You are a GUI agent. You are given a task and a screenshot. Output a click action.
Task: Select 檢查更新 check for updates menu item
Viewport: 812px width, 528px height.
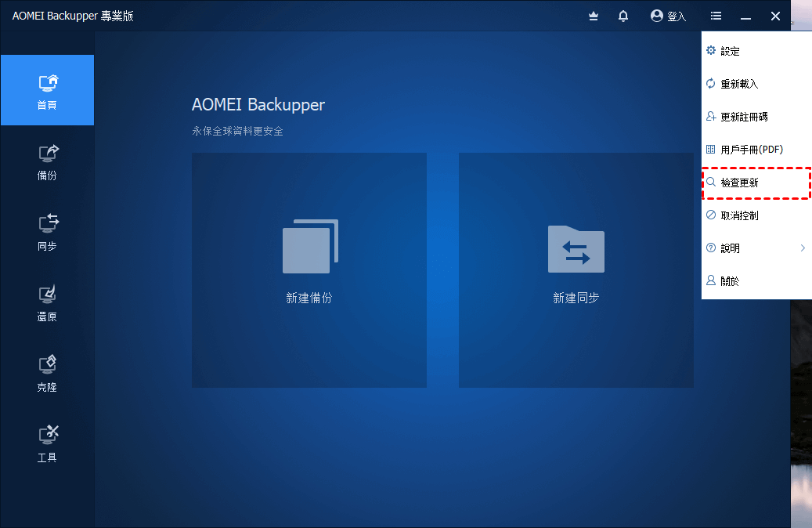(x=756, y=183)
